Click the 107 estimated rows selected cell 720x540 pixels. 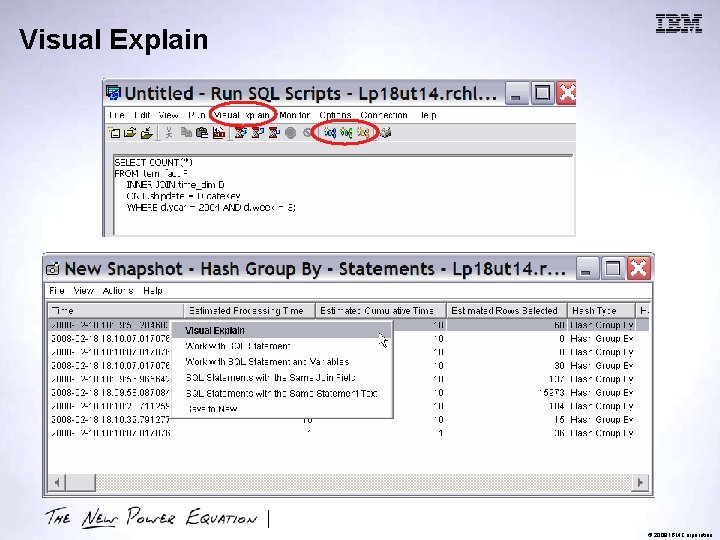pyautogui.click(x=507, y=379)
